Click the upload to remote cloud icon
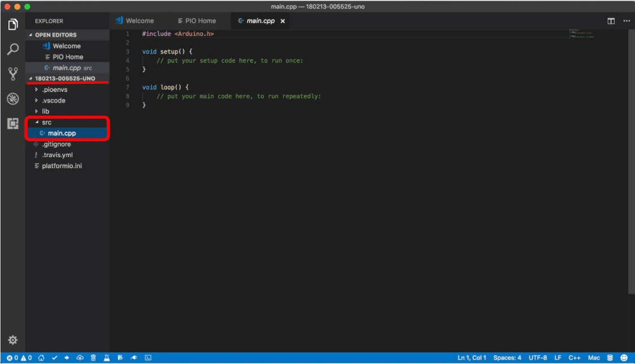Screen dimensions: 635x364 coord(80,358)
